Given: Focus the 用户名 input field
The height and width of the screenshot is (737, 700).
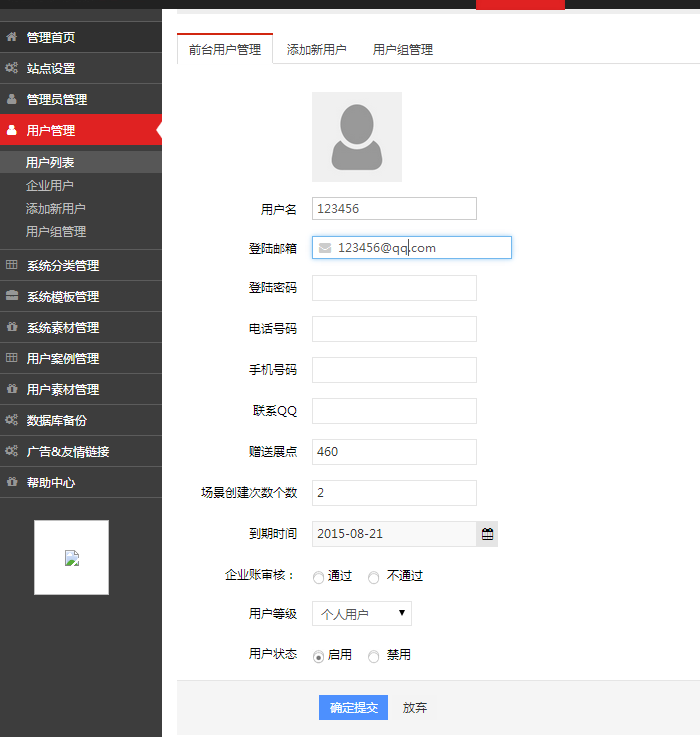Looking at the screenshot, I should point(394,208).
